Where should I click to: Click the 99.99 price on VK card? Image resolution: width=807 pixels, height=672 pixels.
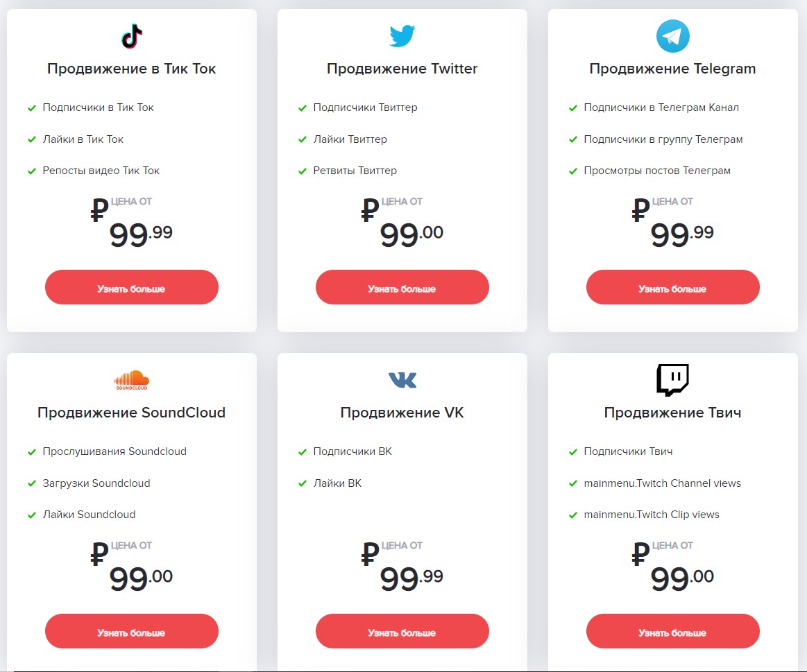pos(411,577)
